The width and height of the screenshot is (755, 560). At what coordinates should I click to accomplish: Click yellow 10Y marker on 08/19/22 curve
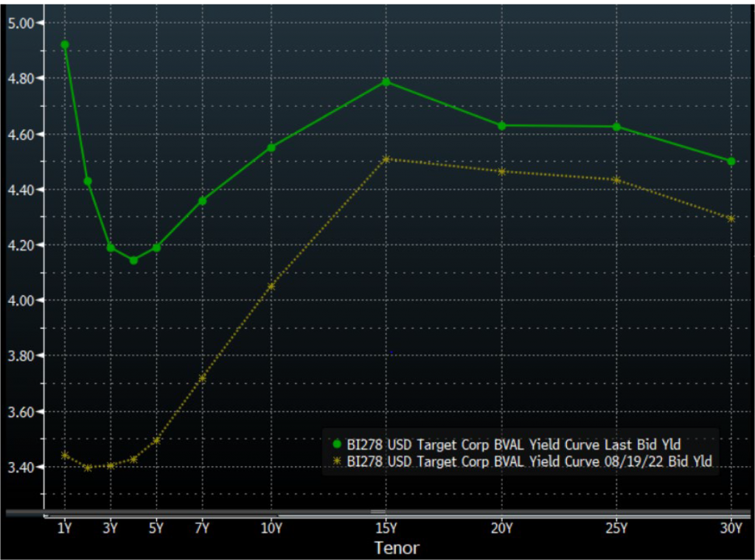(x=271, y=286)
